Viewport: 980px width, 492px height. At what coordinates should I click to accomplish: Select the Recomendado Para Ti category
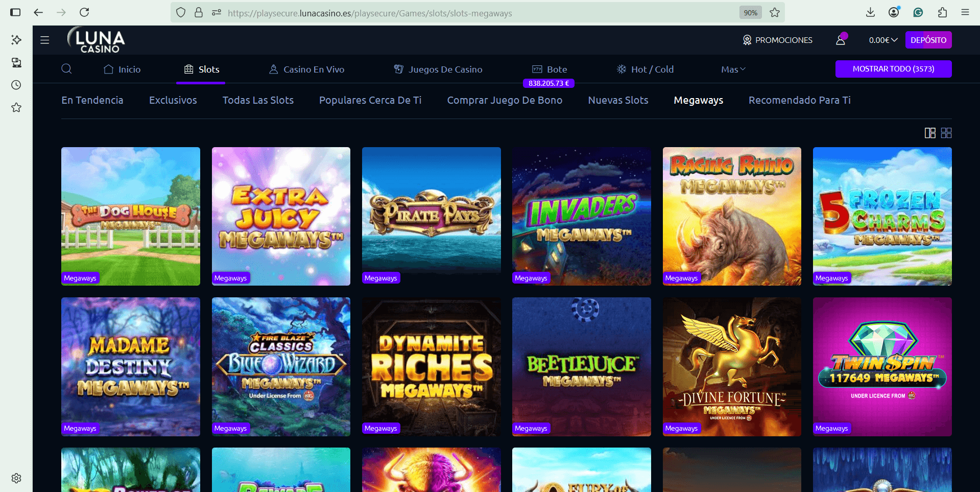[799, 100]
